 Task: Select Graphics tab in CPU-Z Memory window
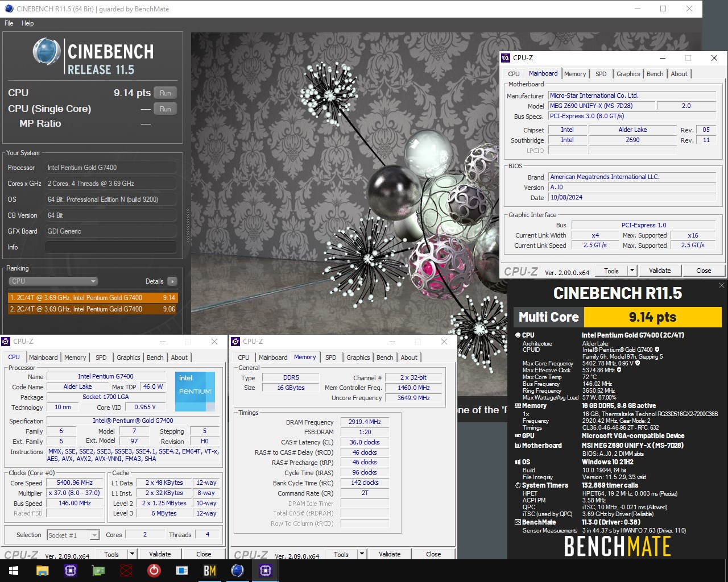click(358, 357)
